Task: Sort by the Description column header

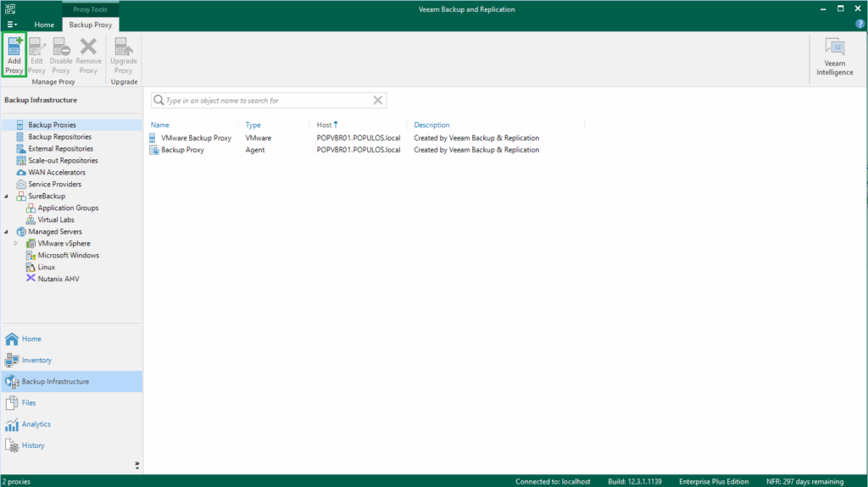Action: coord(431,125)
